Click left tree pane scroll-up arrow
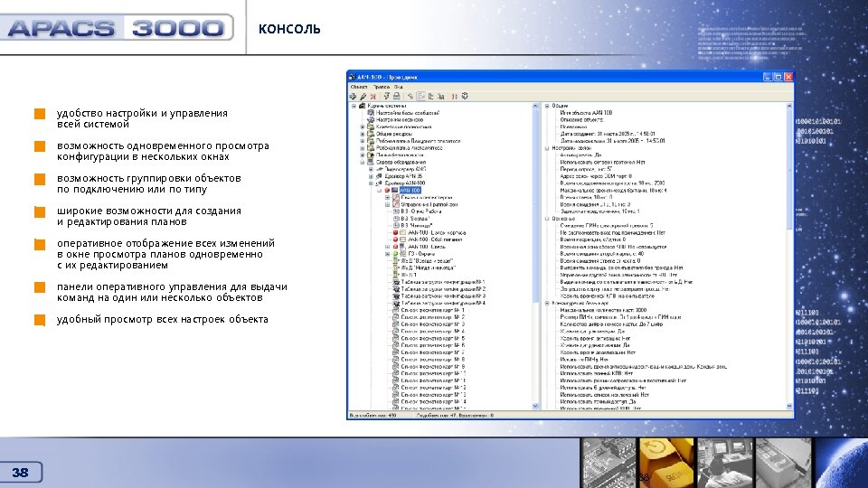The image size is (868, 488). (535, 106)
